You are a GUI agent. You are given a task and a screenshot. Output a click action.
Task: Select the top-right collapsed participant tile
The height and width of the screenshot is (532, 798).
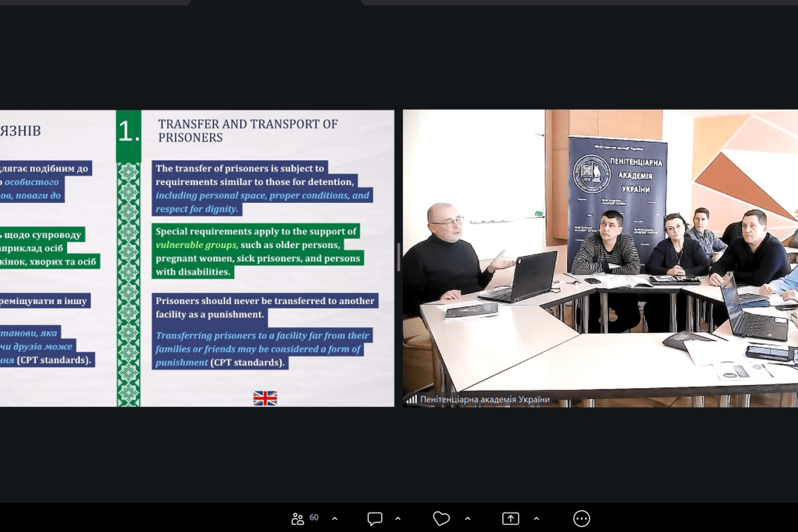[x=579, y=2]
